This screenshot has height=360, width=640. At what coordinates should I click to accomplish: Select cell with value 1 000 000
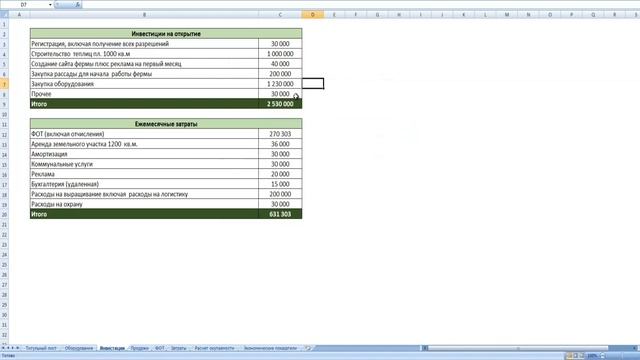(280, 54)
